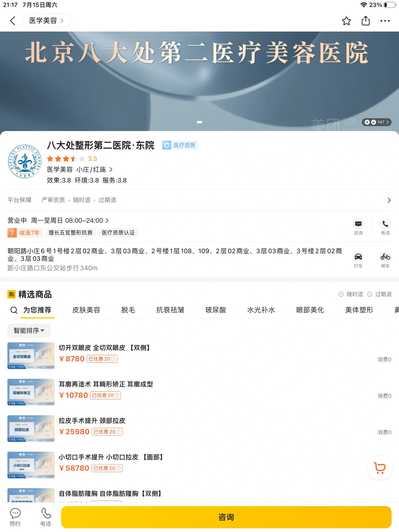The height and width of the screenshot is (532, 399).
Task: Tap the address text 朝阳路小庄6号
Action: point(175,255)
